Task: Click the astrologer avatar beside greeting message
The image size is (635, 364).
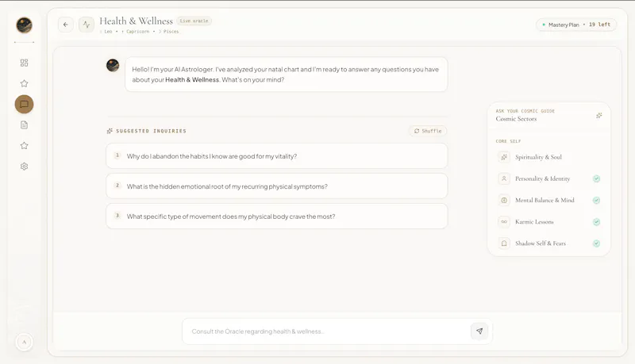Action: (x=113, y=65)
